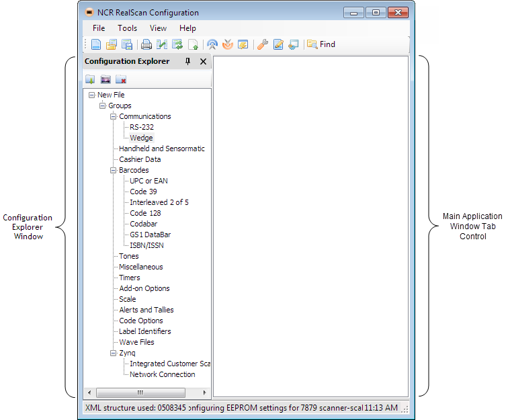Collapse the Zynq tree node

pyautogui.click(x=113, y=353)
